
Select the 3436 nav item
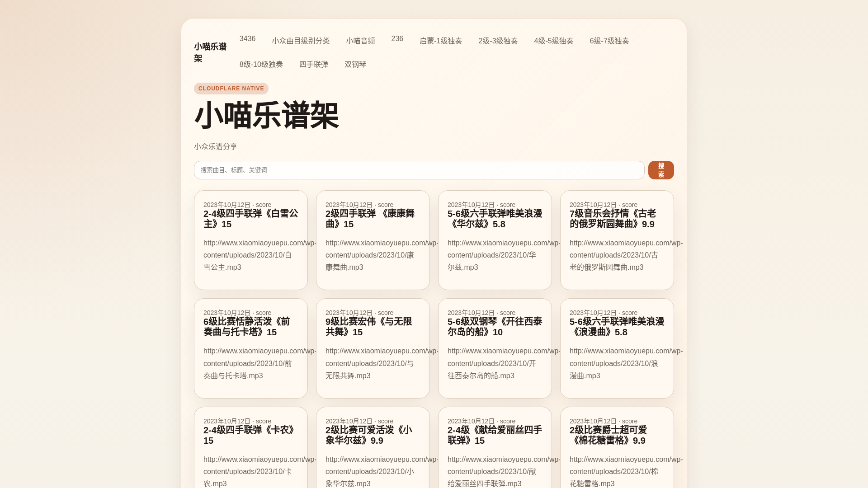point(247,39)
